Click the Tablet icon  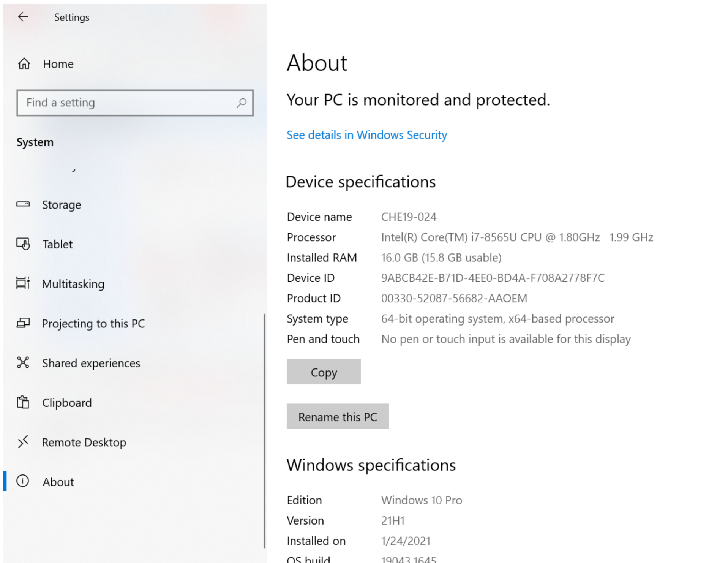click(x=23, y=244)
